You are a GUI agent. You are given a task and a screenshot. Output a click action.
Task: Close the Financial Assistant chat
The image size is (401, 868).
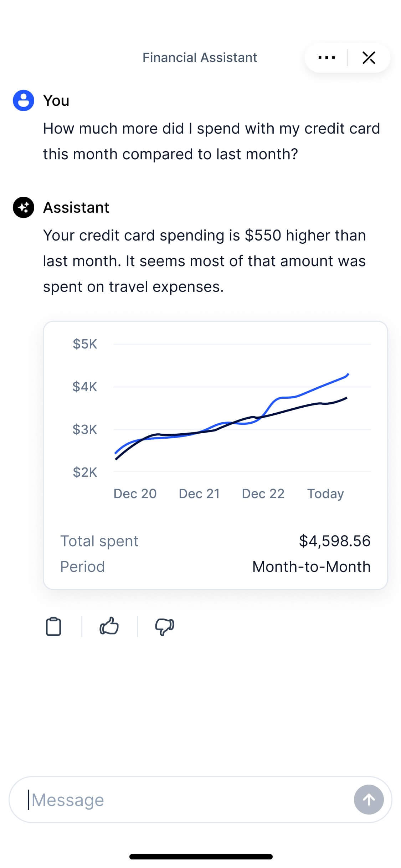click(369, 58)
